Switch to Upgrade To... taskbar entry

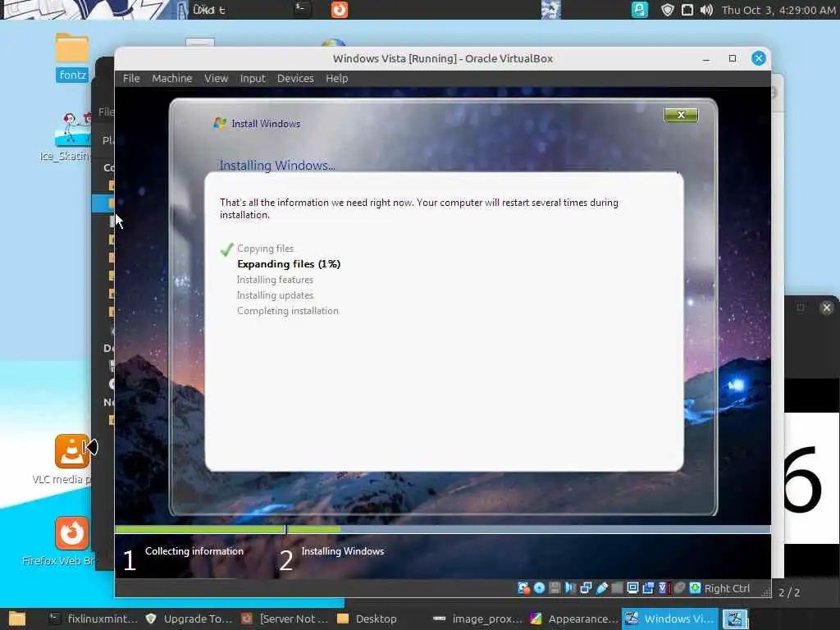pyautogui.click(x=189, y=619)
